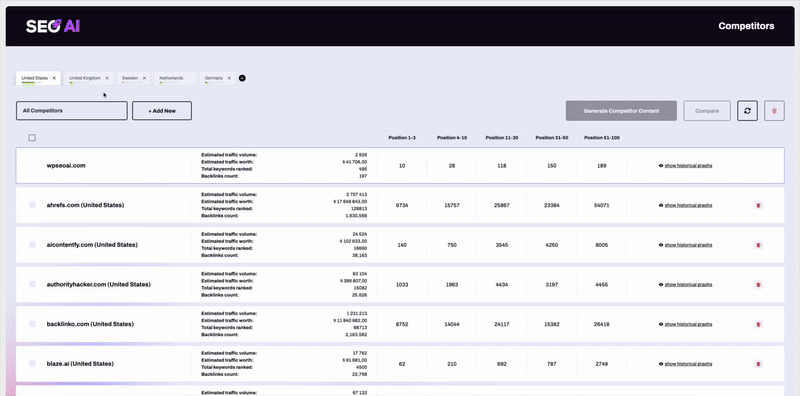Viewport: 800px width, 396px height.
Task: Close the Sweden tab
Action: [144, 78]
